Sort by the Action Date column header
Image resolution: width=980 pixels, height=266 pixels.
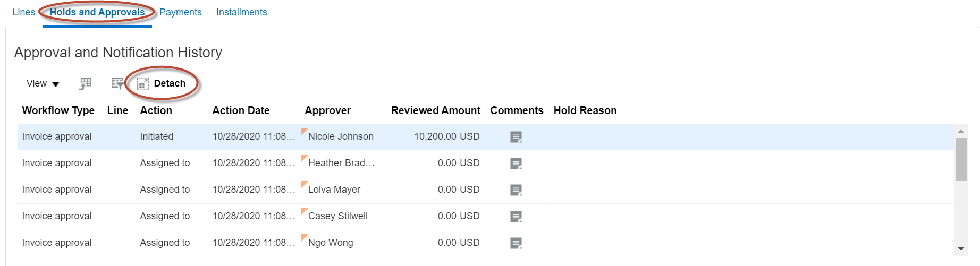pyautogui.click(x=241, y=110)
